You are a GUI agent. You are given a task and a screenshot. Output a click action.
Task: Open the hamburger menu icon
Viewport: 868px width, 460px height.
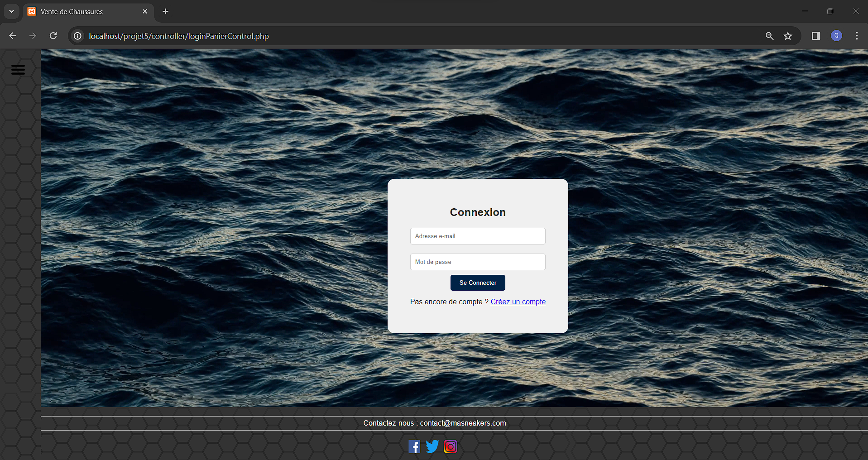18,70
